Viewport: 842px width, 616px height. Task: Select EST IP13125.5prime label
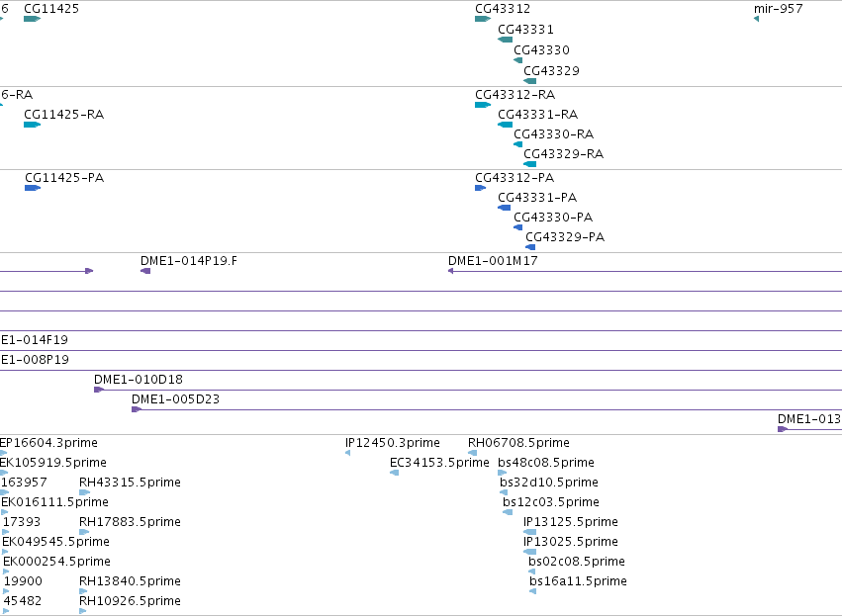[571, 522]
